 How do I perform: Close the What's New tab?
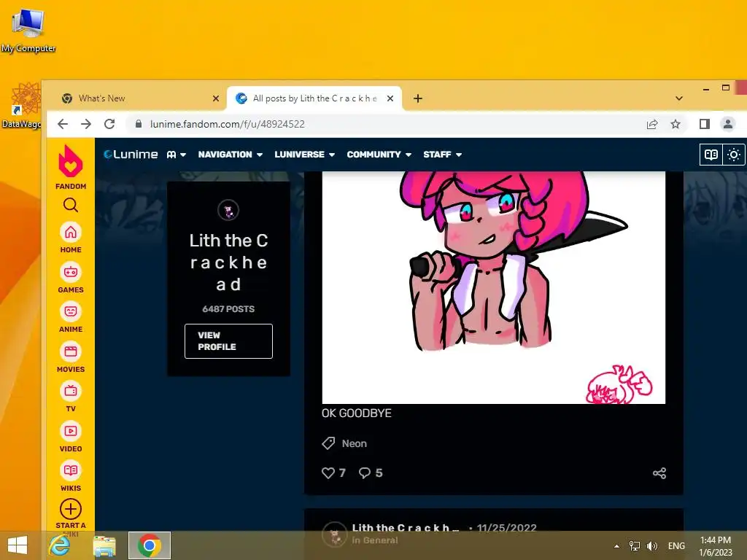[216, 98]
